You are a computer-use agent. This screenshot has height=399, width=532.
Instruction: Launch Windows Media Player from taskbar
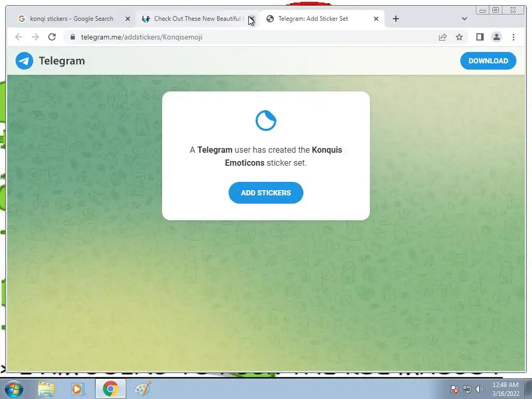point(77,389)
